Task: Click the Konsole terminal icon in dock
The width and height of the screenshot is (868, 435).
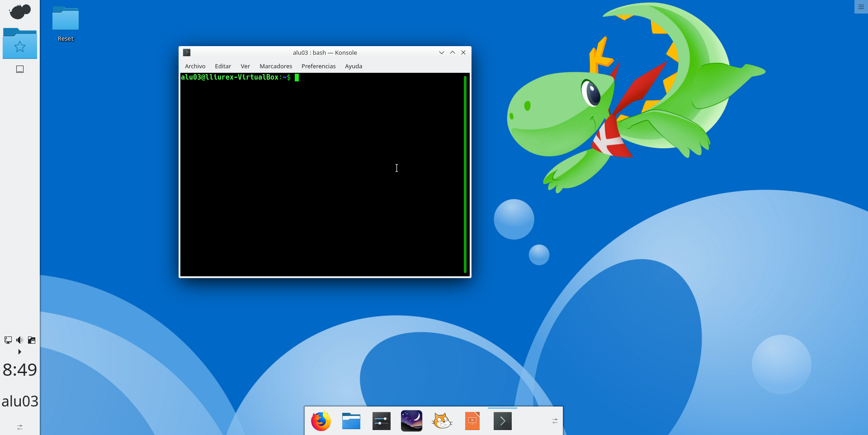Action: [x=502, y=421]
